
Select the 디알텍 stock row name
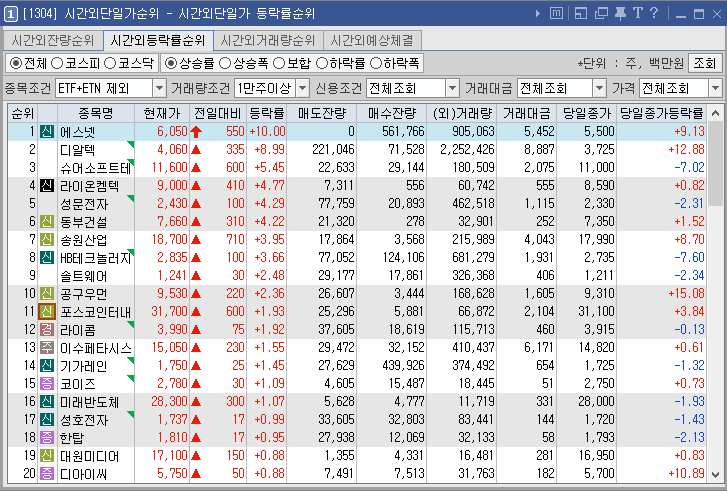(x=78, y=150)
